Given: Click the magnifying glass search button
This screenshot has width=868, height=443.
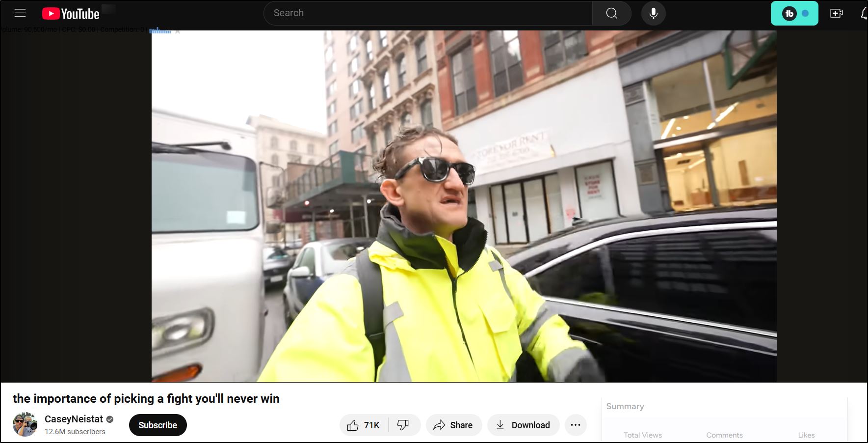Looking at the screenshot, I should pos(611,13).
